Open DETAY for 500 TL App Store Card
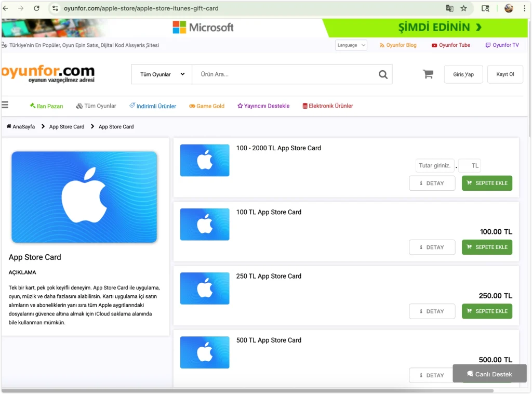 432,375
